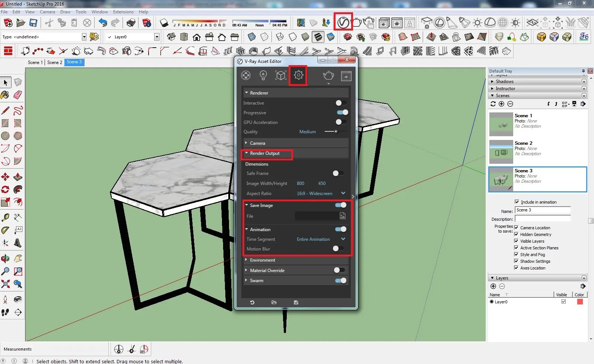The height and width of the screenshot is (364, 594).
Task: Load render settings from file
Action: click(274, 303)
